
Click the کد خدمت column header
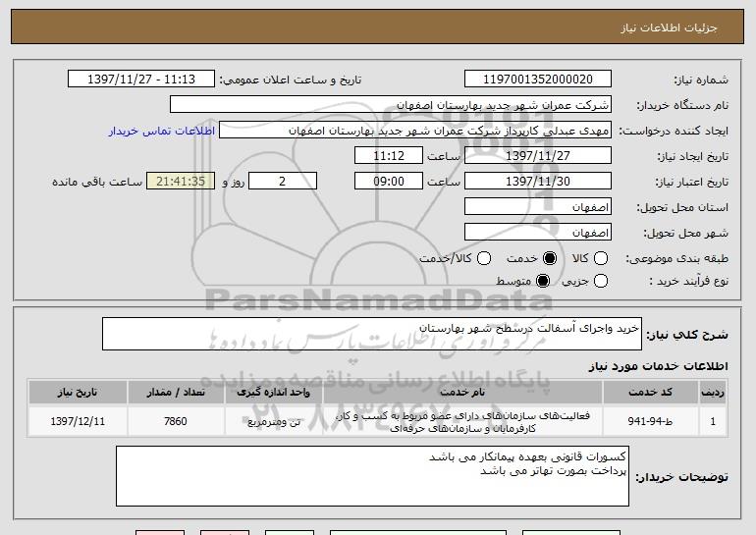(x=650, y=393)
